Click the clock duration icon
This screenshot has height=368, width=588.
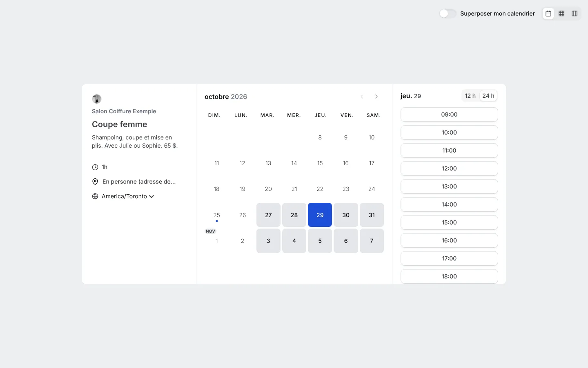[x=95, y=167]
